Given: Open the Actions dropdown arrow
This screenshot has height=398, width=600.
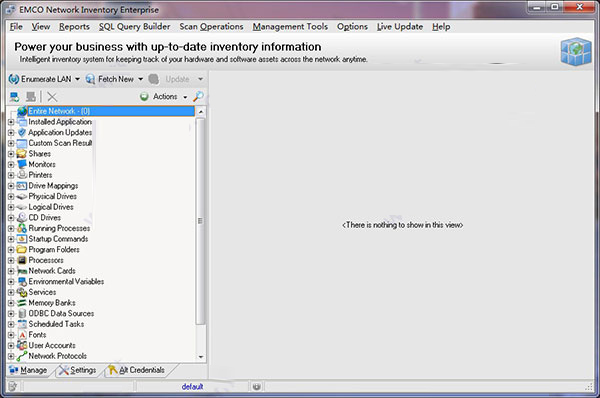Looking at the screenshot, I should tap(185, 97).
